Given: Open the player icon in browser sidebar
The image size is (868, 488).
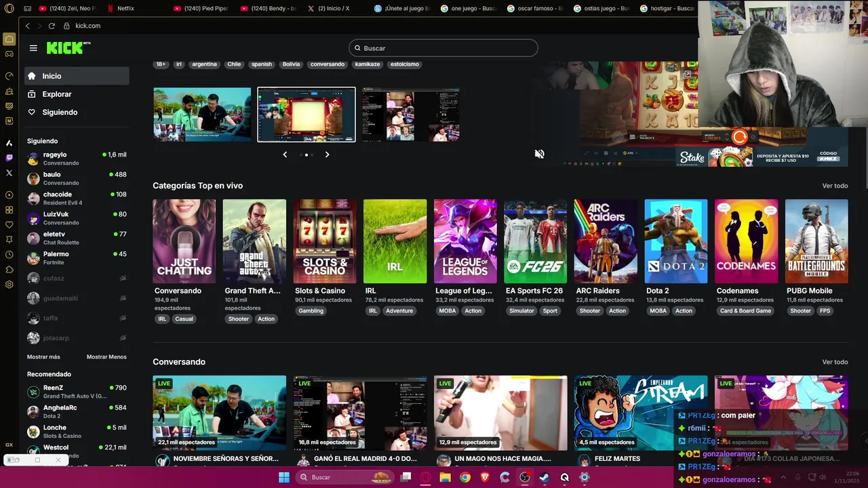Looking at the screenshot, I should point(9,195).
